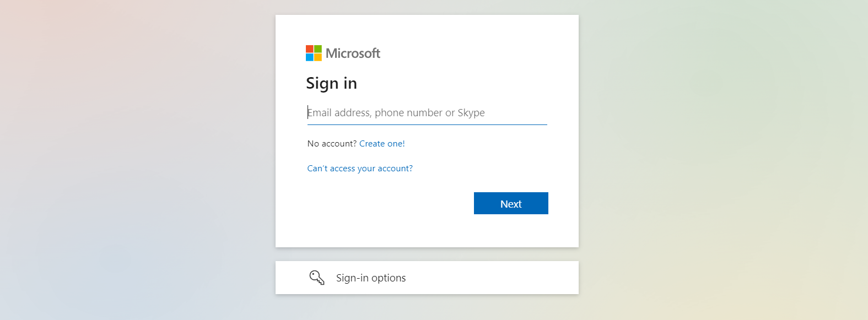868x320 pixels.
Task: Click the blue underline of email field
Action: [427, 124]
